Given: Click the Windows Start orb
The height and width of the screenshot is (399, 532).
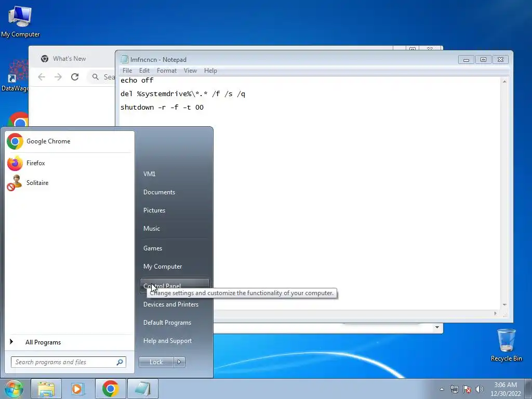Looking at the screenshot, I should pyautogui.click(x=14, y=389).
